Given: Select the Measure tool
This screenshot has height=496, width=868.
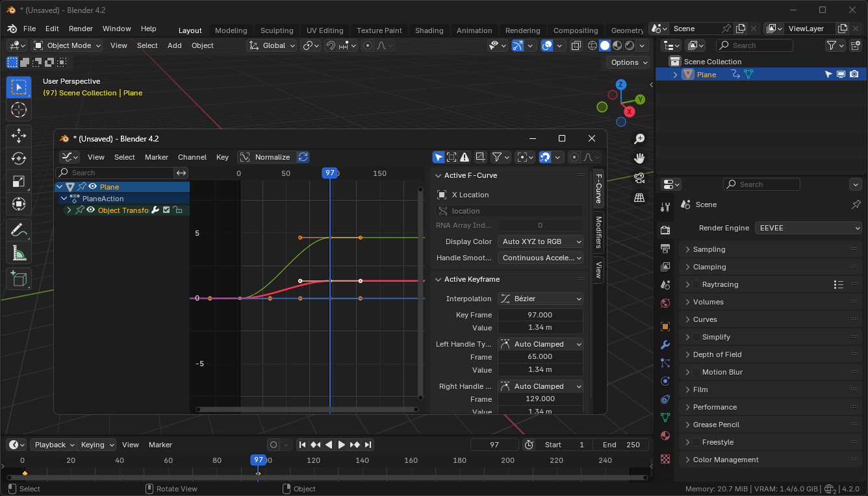Looking at the screenshot, I should click(x=19, y=253).
